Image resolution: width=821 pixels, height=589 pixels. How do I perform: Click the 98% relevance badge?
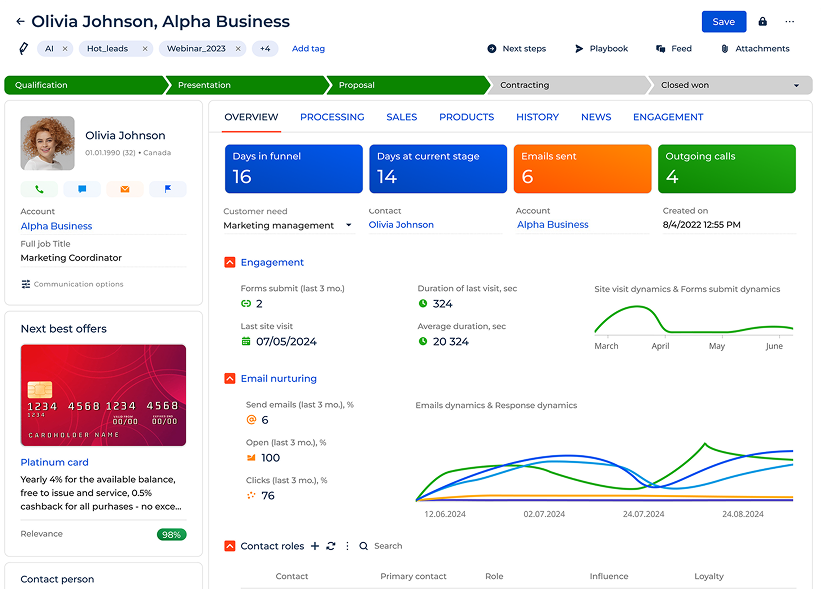(x=171, y=535)
